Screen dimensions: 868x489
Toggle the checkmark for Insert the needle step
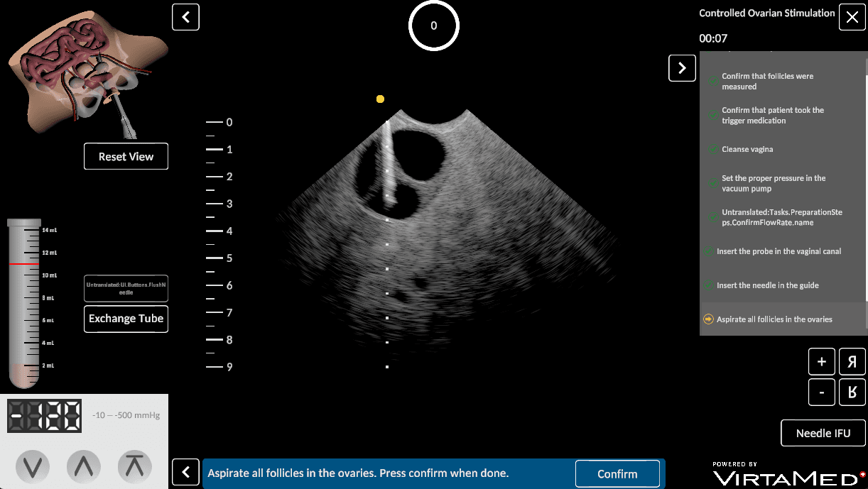click(710, 285)
